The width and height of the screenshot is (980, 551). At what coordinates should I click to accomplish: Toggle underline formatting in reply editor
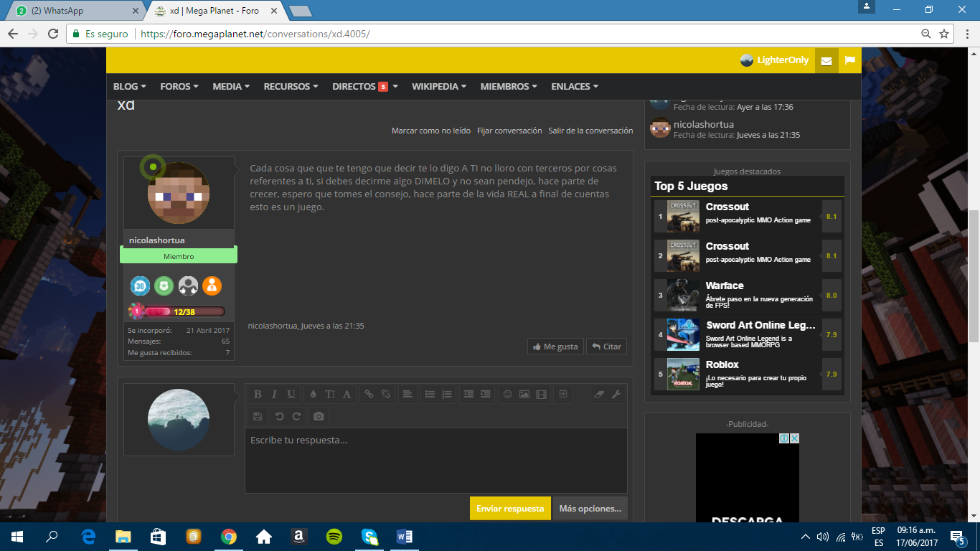click(291, 394)
